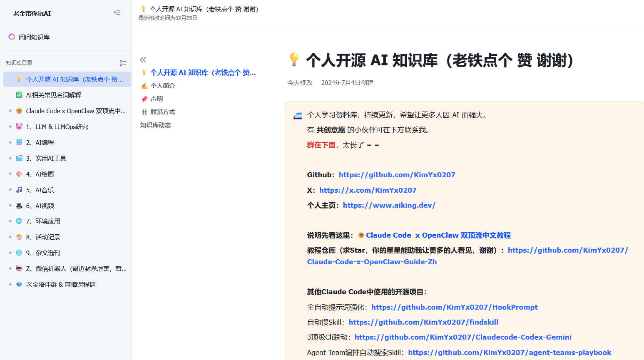
Task: Click the 老金带你玩AI knowledge base title
Action: click(32, 13)
